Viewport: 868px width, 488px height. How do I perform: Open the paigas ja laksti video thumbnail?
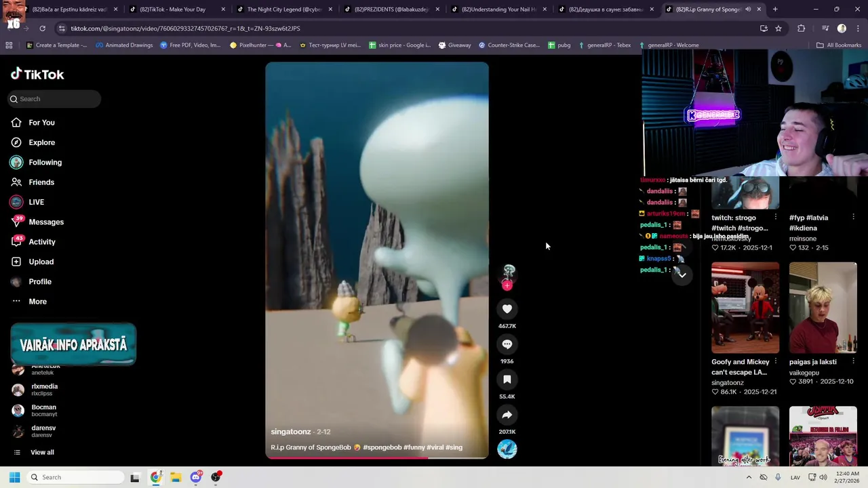(823, 308)
